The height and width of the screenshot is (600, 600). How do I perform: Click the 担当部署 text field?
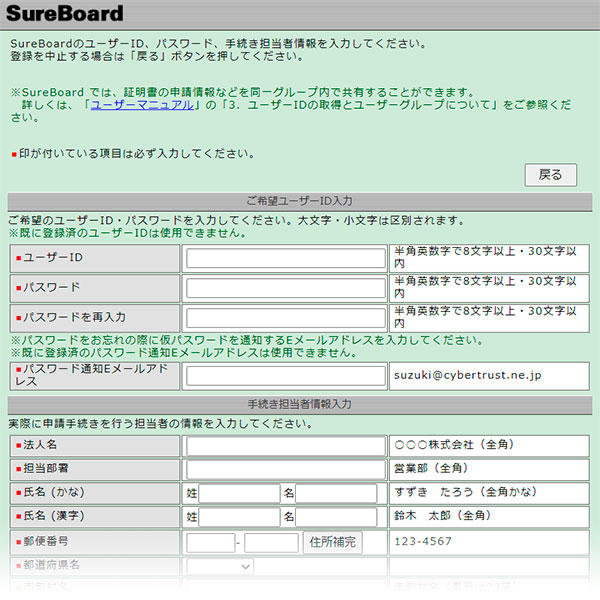click(285, 469)
